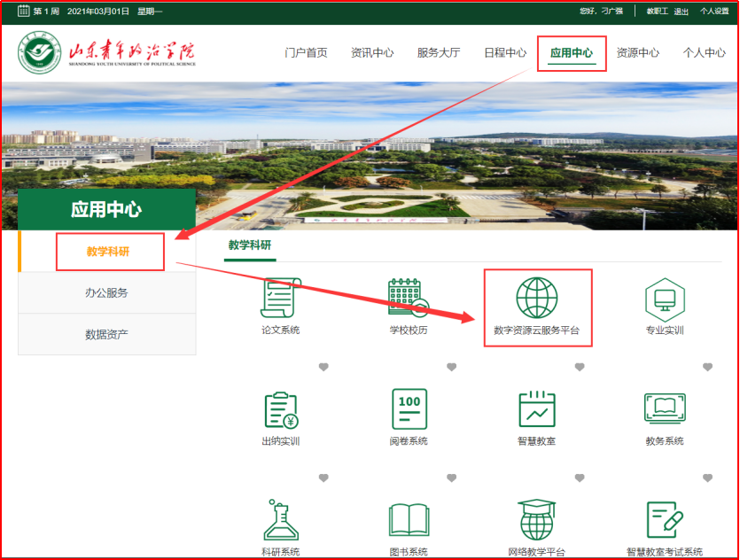Switch to 资源中心 in top navigation

click(x=637, y=53)
